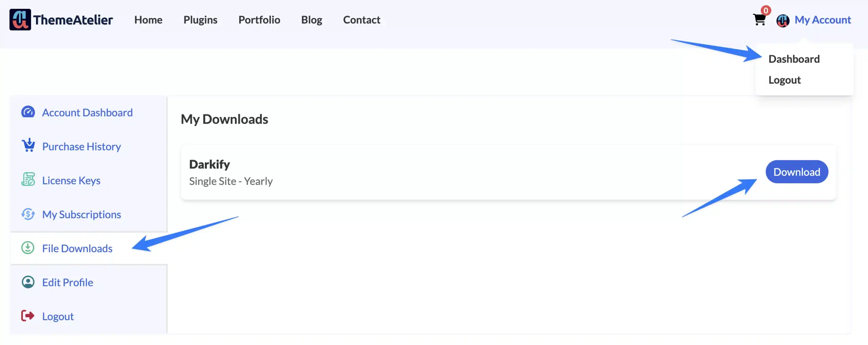Open the Portfolio nav link
The height and width of the screenshot is (345, 868).
pos(259,20)
